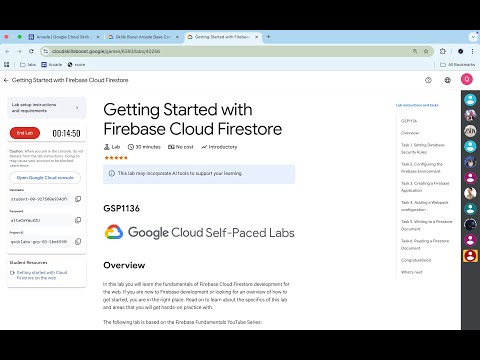Image resolution: width=480 pixels, height=360 pixels.
Task: Open the site information icon in address bar
Action: click(46, 51)
